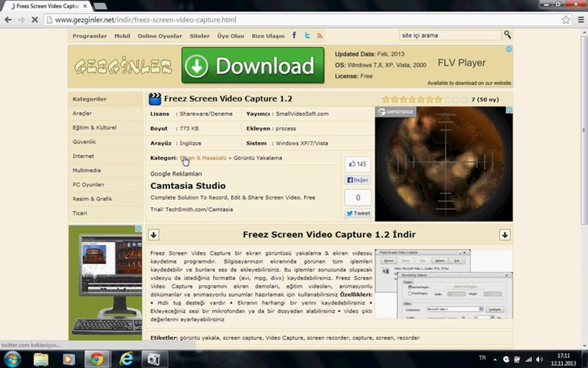Screen dimensions: 588x368
Task: Click the green Download button
Action: (x=252, y=65)
